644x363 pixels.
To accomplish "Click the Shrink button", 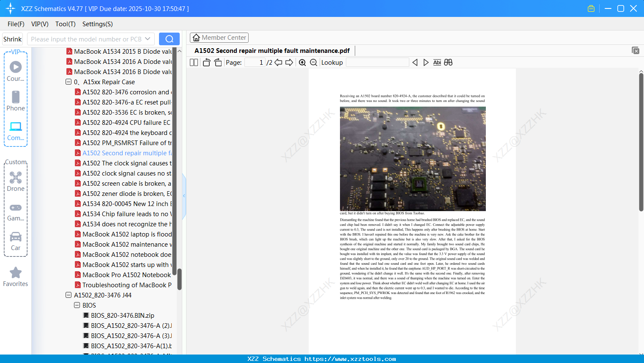I will (12, 39).
